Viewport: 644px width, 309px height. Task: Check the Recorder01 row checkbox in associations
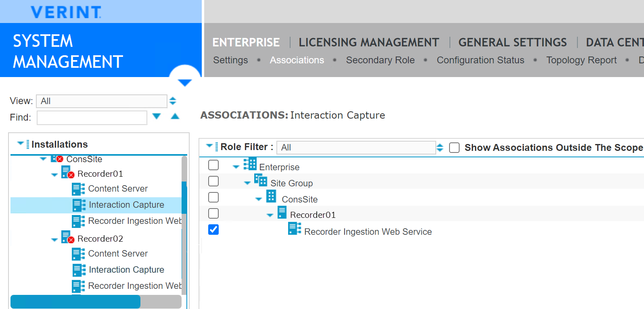[213, 213]
